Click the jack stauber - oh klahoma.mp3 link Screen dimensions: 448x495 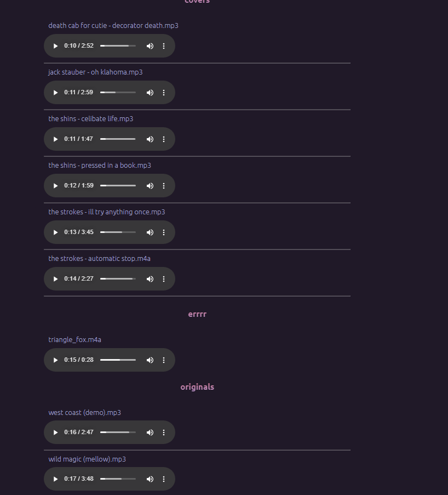click(95, 72)
